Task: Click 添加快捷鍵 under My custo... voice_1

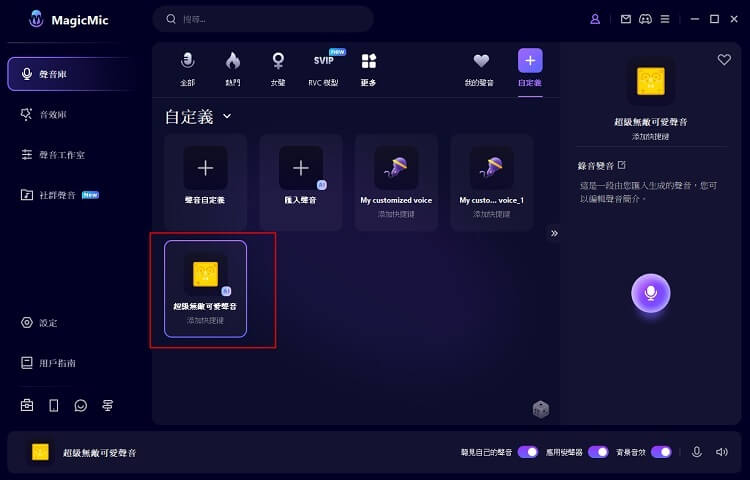Action: point(491,214)
